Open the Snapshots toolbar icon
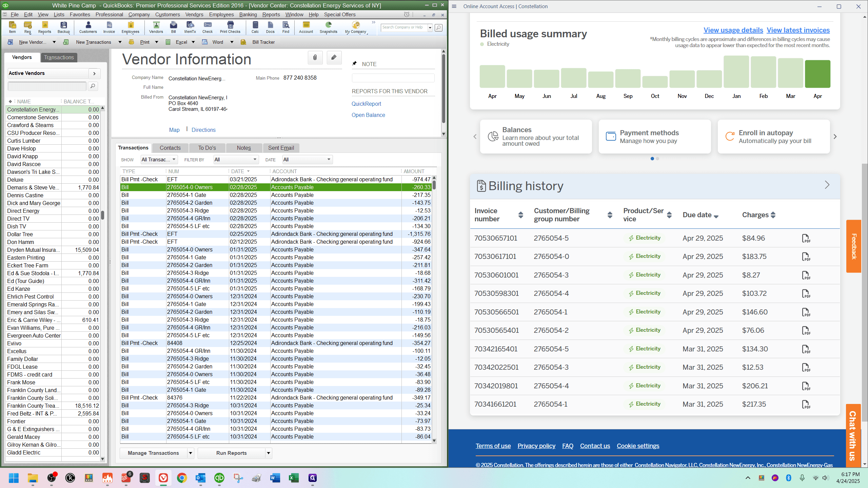This screenshot has width=868, height=488. pyautogui.click(x=328, y=27)
